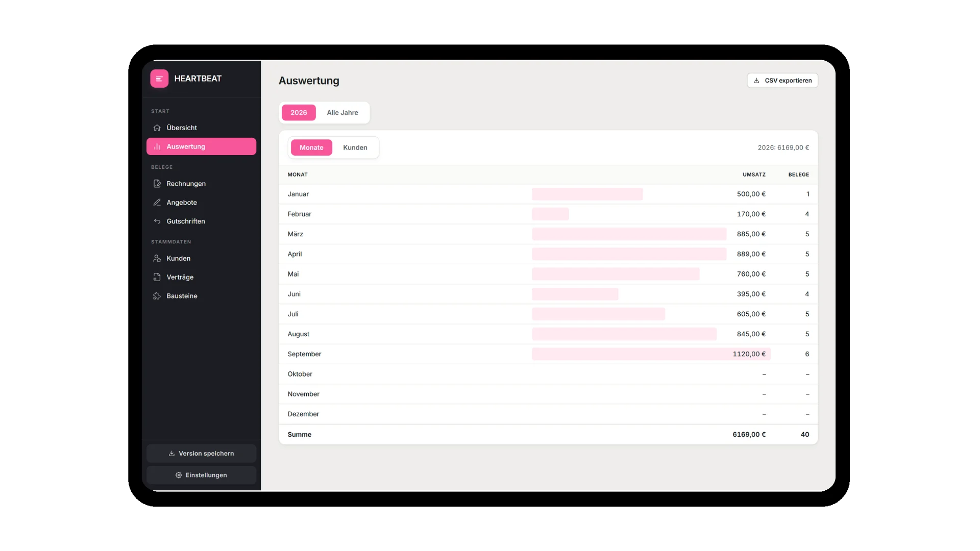Go to the Angebote section
Image resolution: width=980 pixels, height=551 pixels.
click(x=201, y=203)
